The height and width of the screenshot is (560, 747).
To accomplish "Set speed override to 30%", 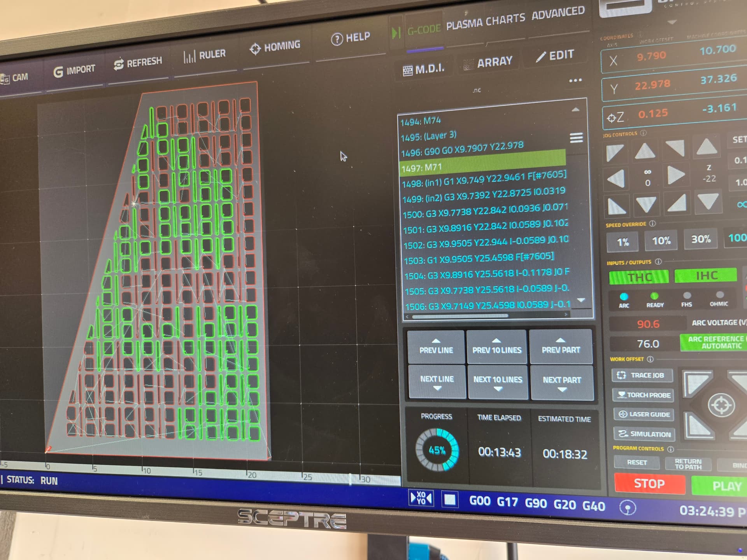I will click(x=701, y=239).
